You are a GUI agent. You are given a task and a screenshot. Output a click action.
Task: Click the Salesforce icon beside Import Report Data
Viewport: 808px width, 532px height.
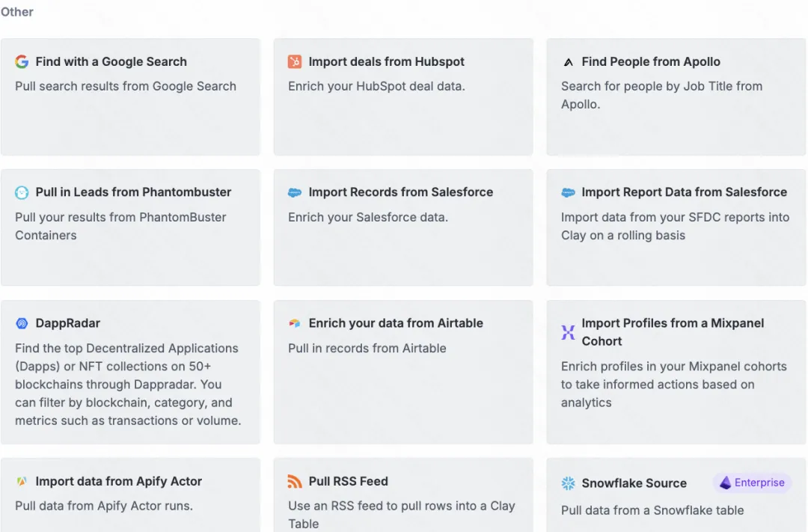tap(568, 193)
